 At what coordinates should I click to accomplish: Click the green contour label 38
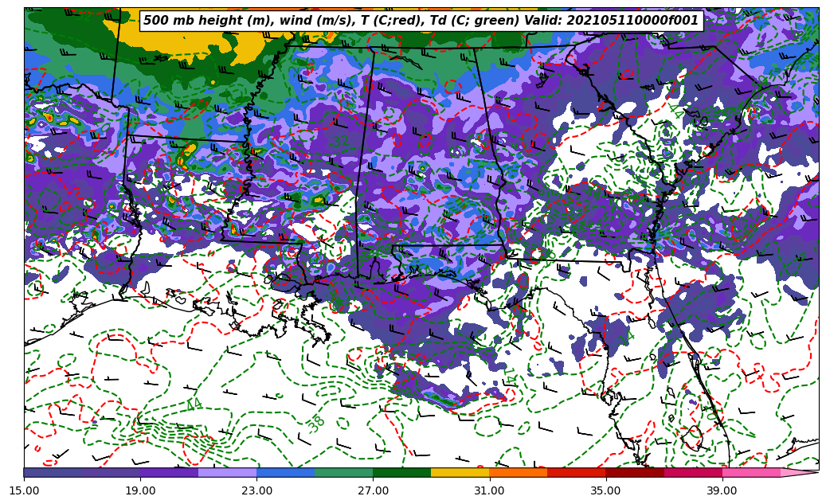click(x=316, y=424)
